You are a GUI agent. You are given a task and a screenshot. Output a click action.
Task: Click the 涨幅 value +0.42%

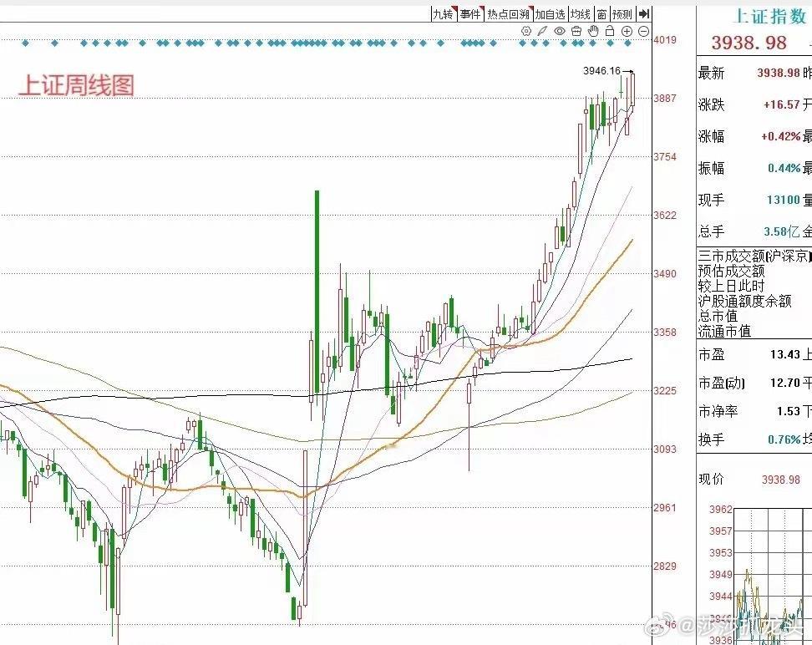coord(780,136)
